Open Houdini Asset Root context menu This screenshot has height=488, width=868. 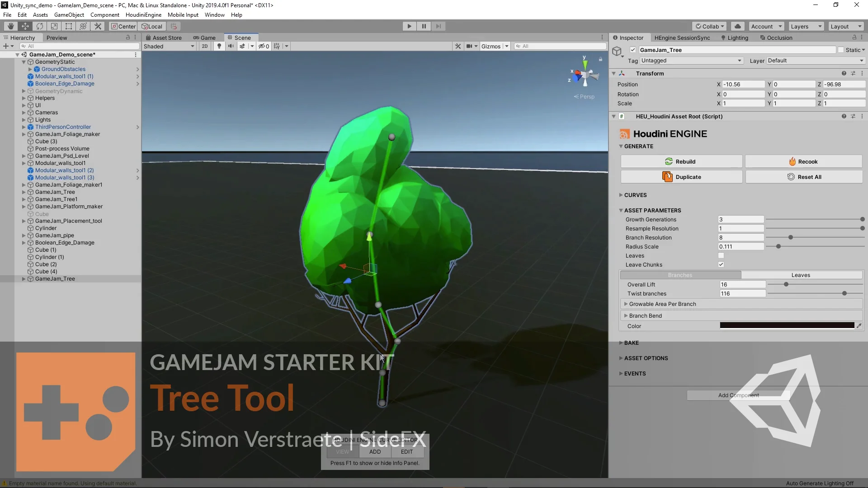pyautogui.click(x=862, y=116)
